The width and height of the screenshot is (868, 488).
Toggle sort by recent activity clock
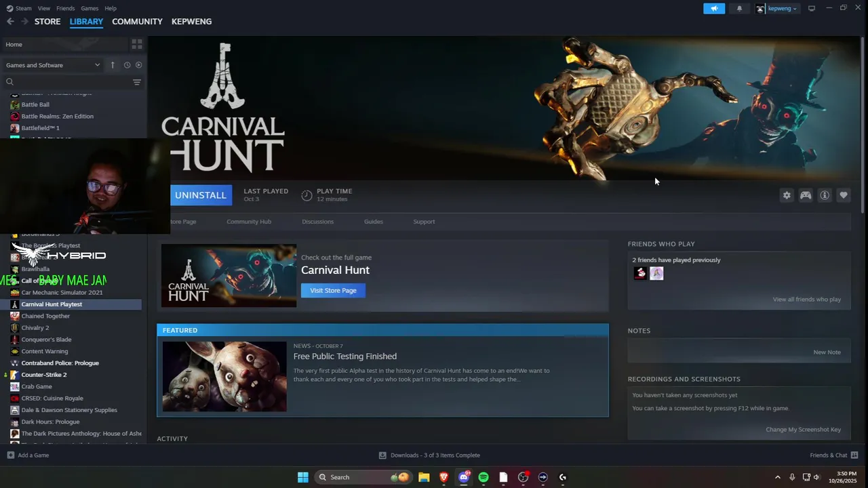[127, 65]
